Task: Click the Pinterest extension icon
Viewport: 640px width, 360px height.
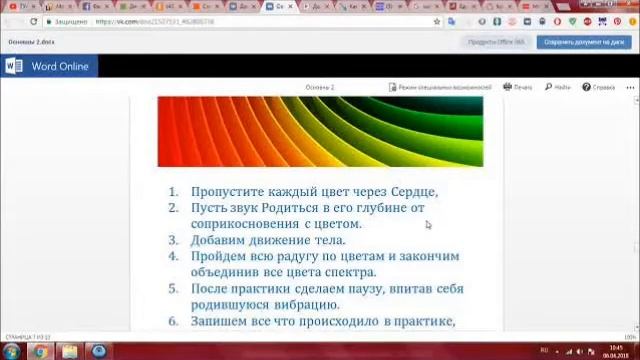Action: tap(617, 22)
